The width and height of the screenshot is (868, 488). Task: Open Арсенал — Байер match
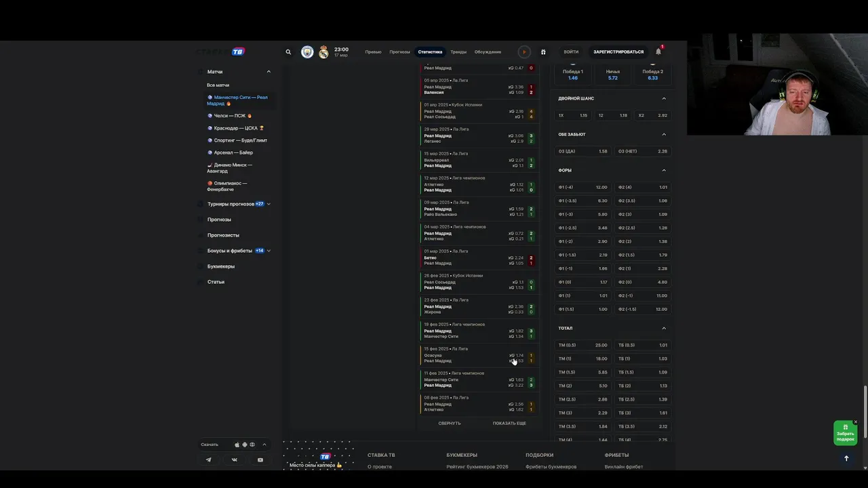pos(230,152)
